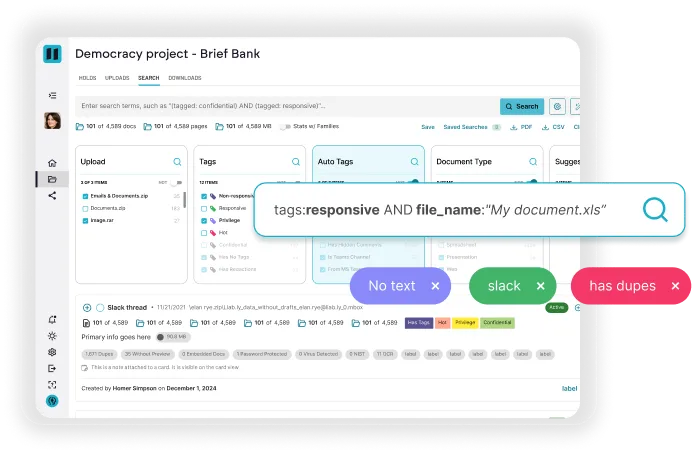Search within the Tags facet panel
Viewport: 692px width, 454px height.
point(296,162)
